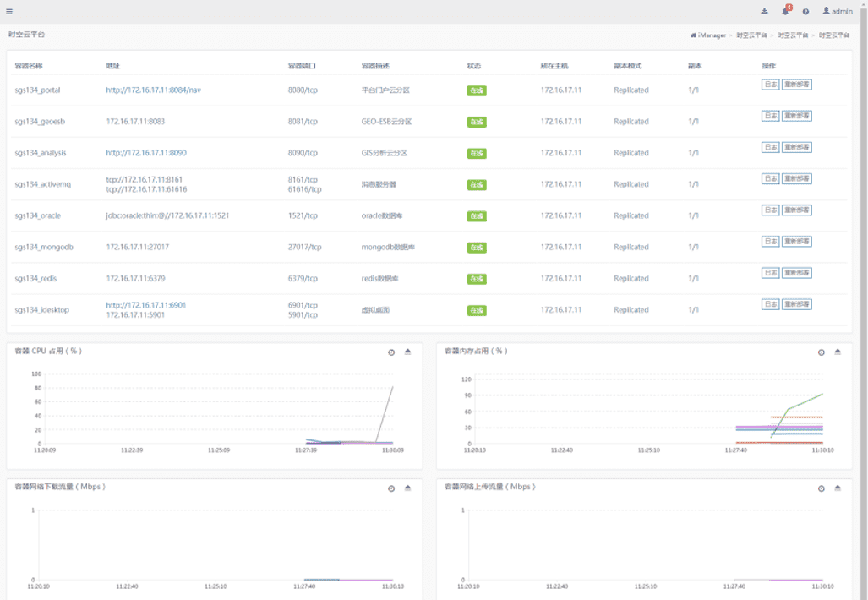The height and width of the screenshot is (600, 868).
Task: Collapse the container CPU usage panel
Action: [407, 352]
